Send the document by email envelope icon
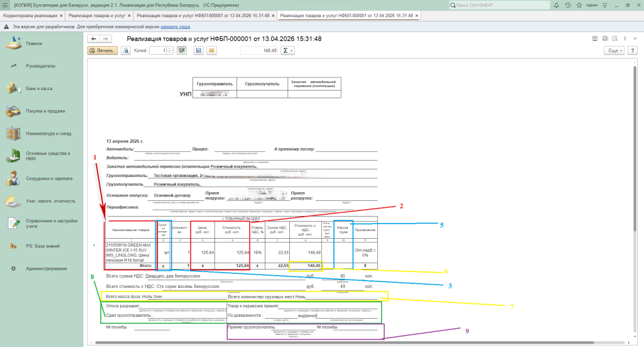The width and height of the screenshot is (644, 347). 211,50
